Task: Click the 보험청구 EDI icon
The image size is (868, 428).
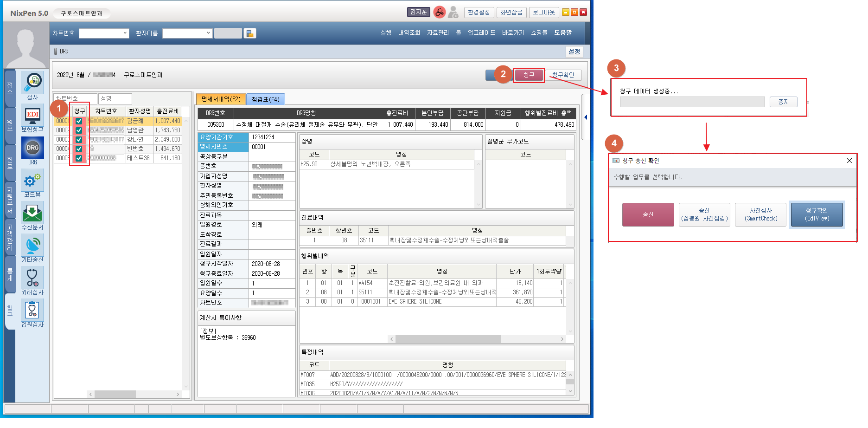Action: click(32, 115)
